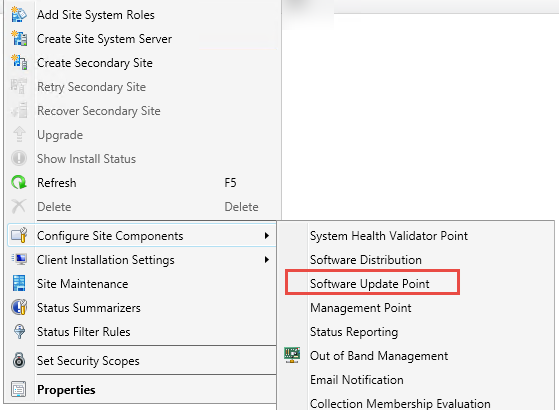Image resolution: width=559 pixels, height=410 pixels.
Task: Click the Site Maintenance icon
Action: [19, 283]
